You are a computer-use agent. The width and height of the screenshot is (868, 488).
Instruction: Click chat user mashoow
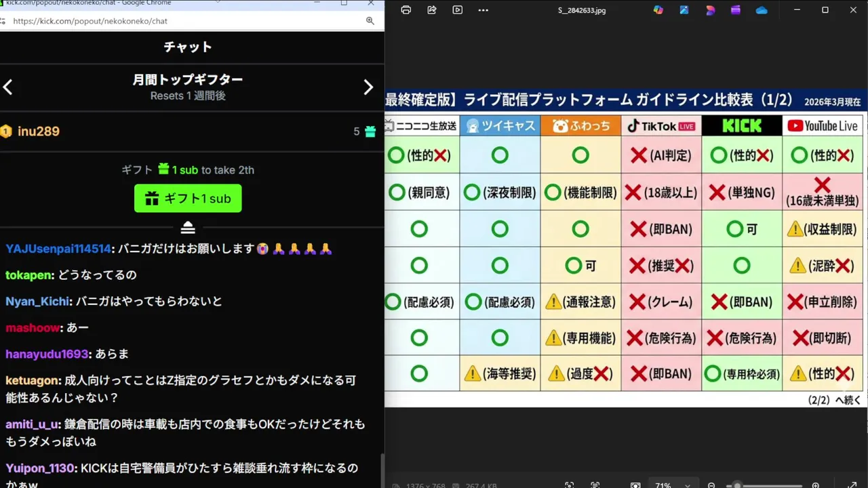tap(33, 328)
